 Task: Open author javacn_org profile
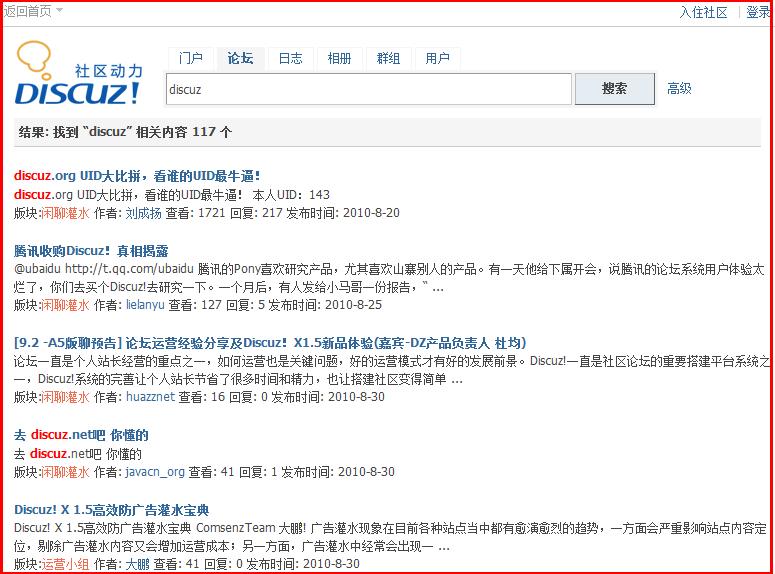pos(155,472)
